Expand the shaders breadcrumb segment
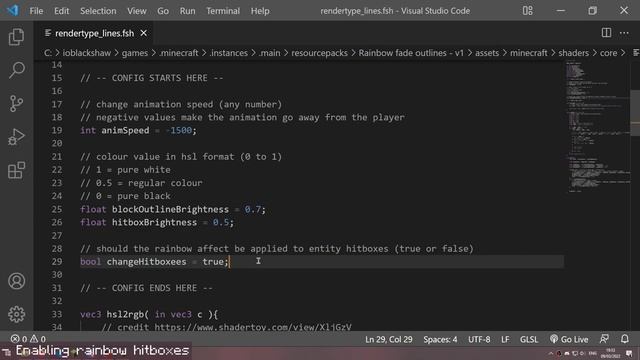This screenshot has width=640, height=360. (573, 53)
